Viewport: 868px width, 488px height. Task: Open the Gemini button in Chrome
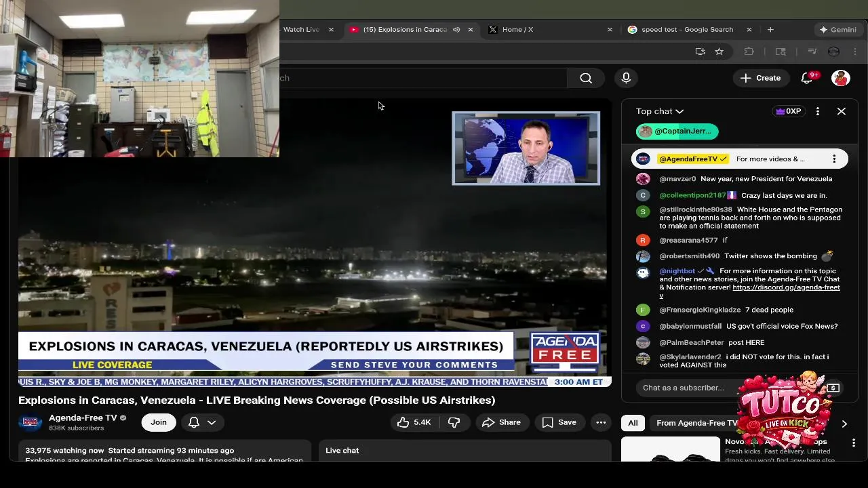click(838, 30)
